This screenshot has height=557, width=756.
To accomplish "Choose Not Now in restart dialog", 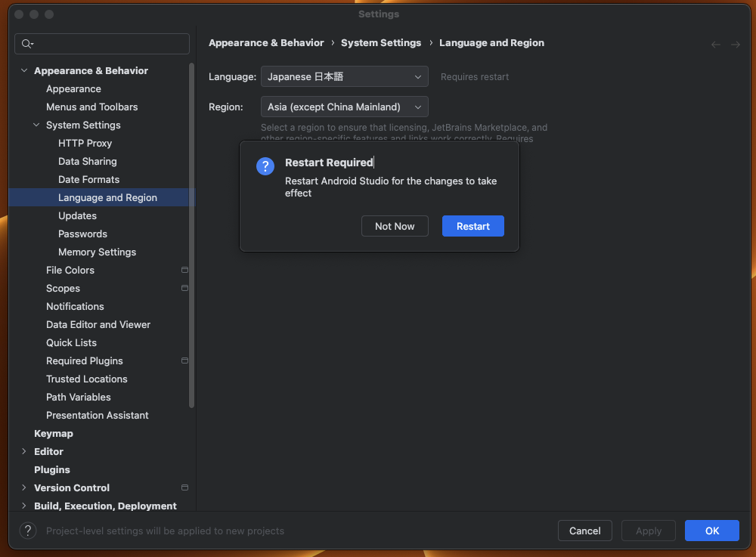I will point(395,226).
